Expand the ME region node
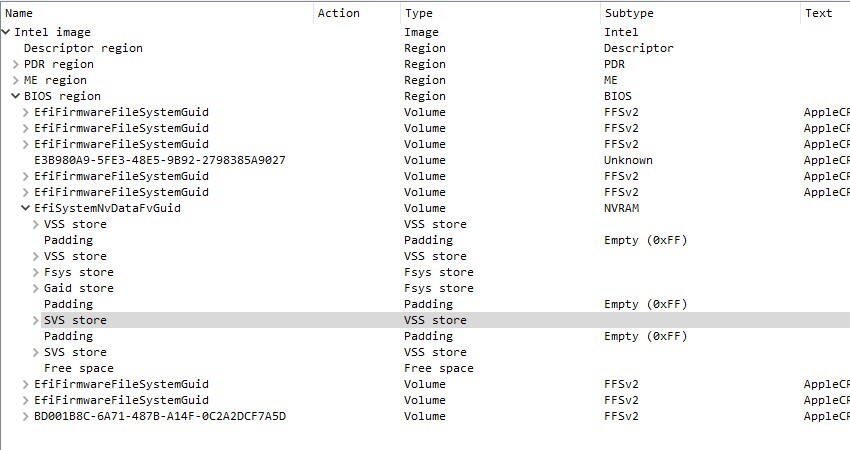Image resolution: width=850 pixels, height=450 pixels. coord(16,80)
